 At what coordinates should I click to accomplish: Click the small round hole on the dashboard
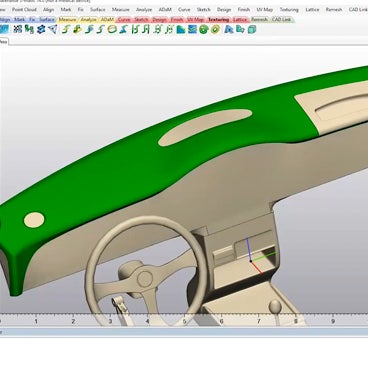[34, 220]
